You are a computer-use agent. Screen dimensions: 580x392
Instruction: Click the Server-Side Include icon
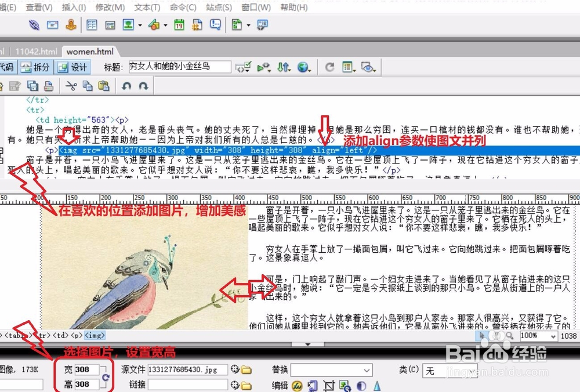click(197, 25)
